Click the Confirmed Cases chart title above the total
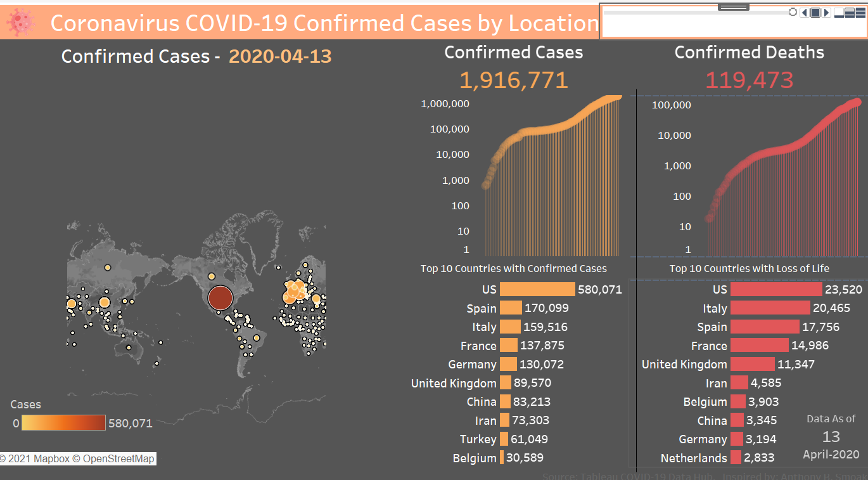The image size is (868, 480). coord(514,52)
